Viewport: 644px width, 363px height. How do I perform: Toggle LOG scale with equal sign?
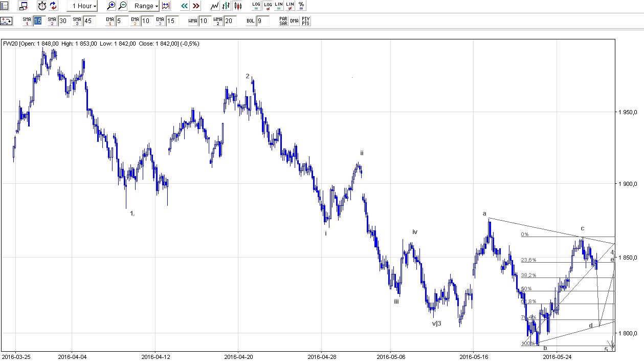tap(256, 6)
